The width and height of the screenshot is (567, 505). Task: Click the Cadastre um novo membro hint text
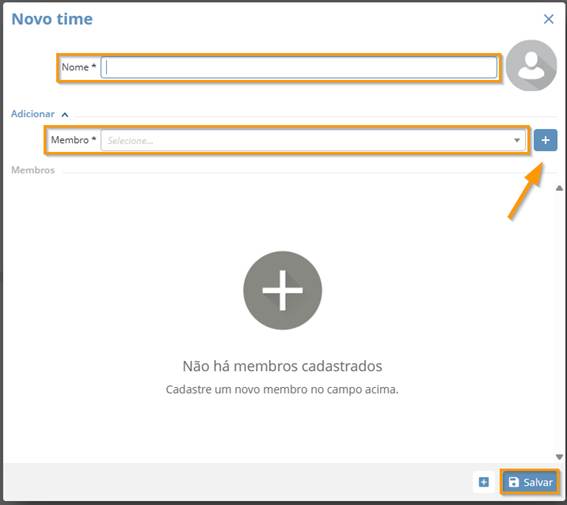(x=282, y=390)
